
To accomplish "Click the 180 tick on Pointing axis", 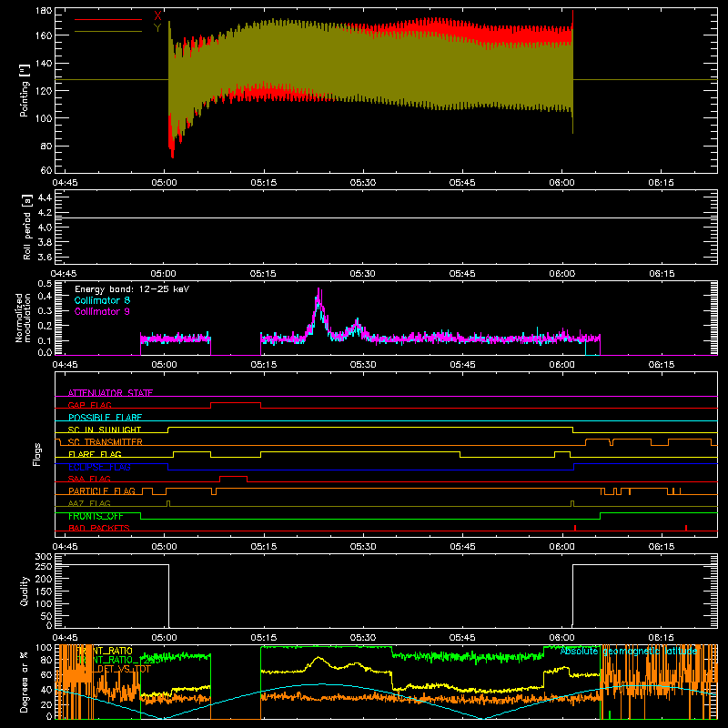I will [x=44, y=11].
